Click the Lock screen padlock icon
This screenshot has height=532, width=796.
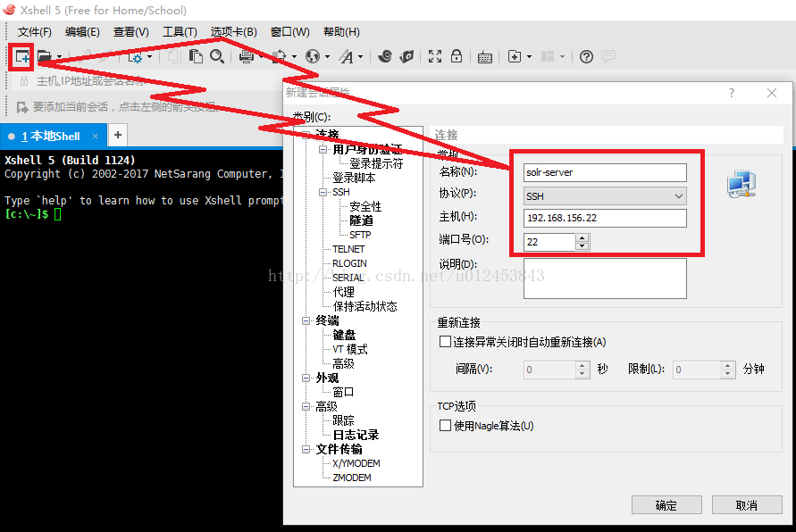click(457, 56)
